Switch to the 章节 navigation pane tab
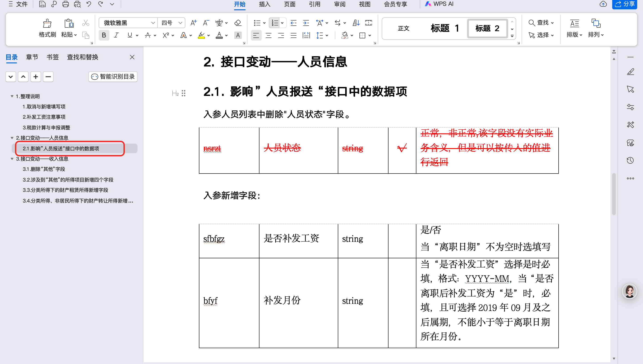 click(x=32, y=57)
